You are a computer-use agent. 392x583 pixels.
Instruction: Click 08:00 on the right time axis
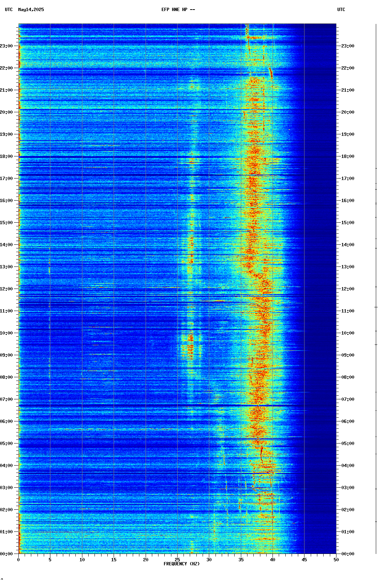(348, 377)
